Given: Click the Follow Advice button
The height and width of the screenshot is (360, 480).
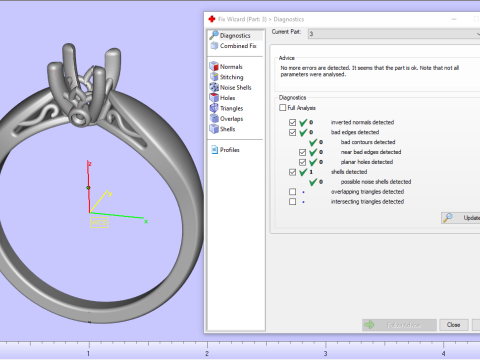Looking at the screenshot, I should pos(399,325).
